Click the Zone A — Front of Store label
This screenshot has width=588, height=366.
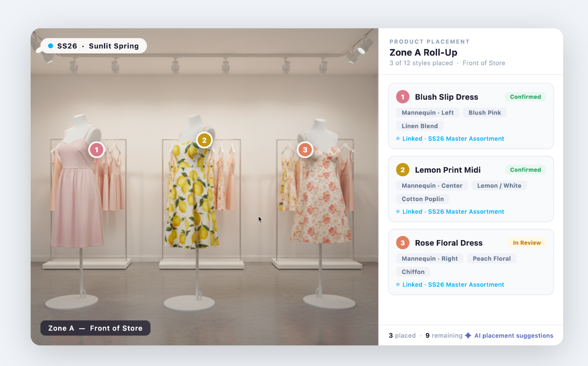click(x=95, y=328)
